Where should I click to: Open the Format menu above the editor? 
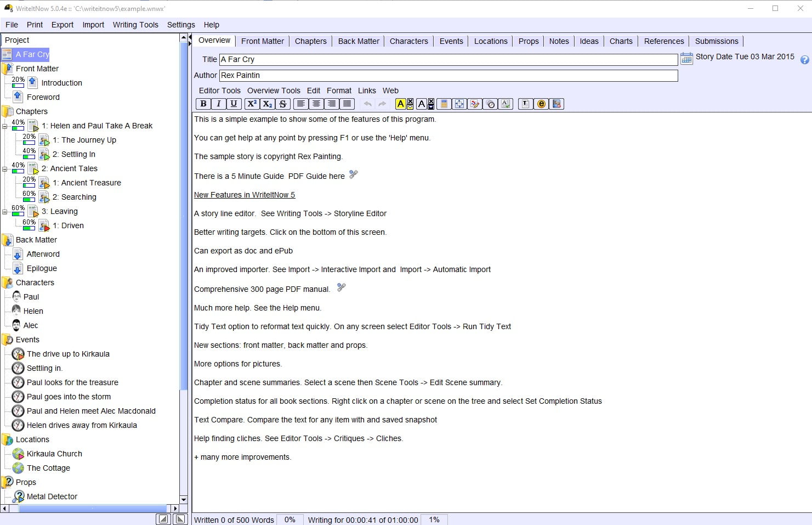(339, 91)
